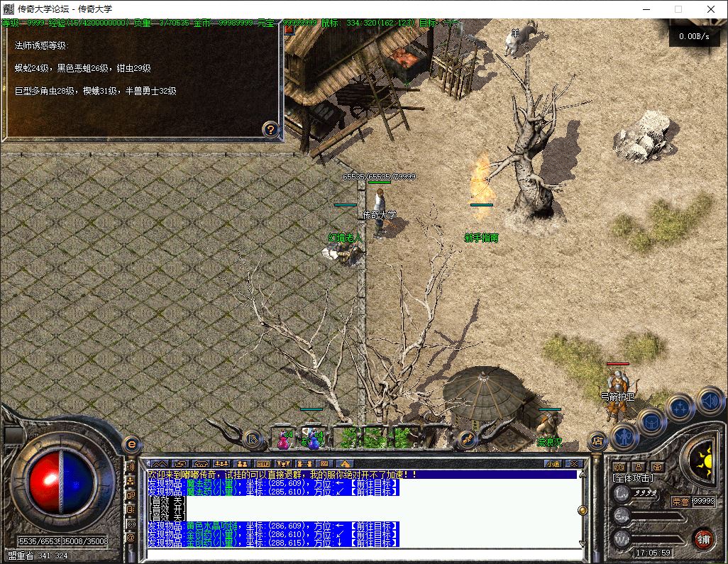Click the 小退 logout button
The height and width of the screenshot is (564, 728).
pyautogui.click(x=553, y=464)
